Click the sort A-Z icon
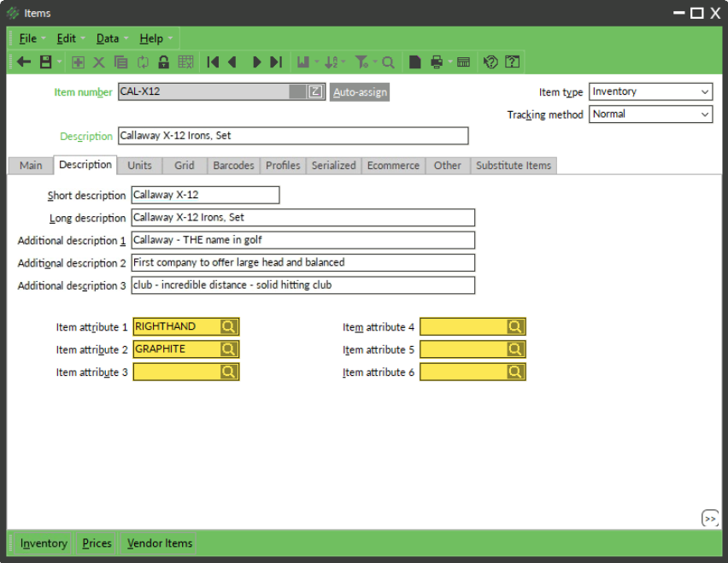The height and width of the screenshot is (563, 728). [x=331, y=62]
